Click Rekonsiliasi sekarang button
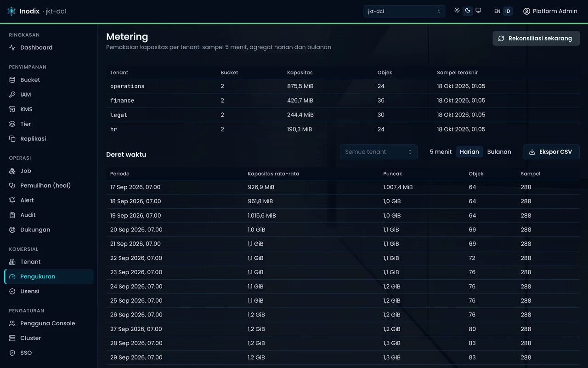This screenshot has width=588, height=368. pyautogui.click(x=536, y=39)
